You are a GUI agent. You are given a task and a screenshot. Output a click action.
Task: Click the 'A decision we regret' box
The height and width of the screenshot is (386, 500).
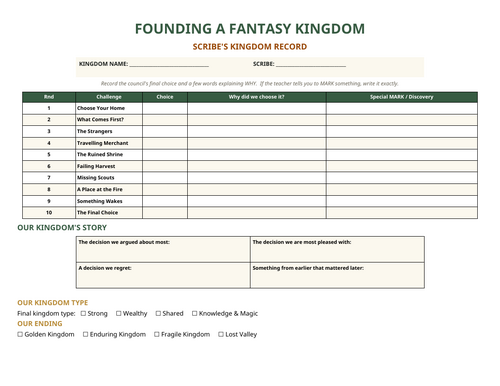tap(163, 275)
